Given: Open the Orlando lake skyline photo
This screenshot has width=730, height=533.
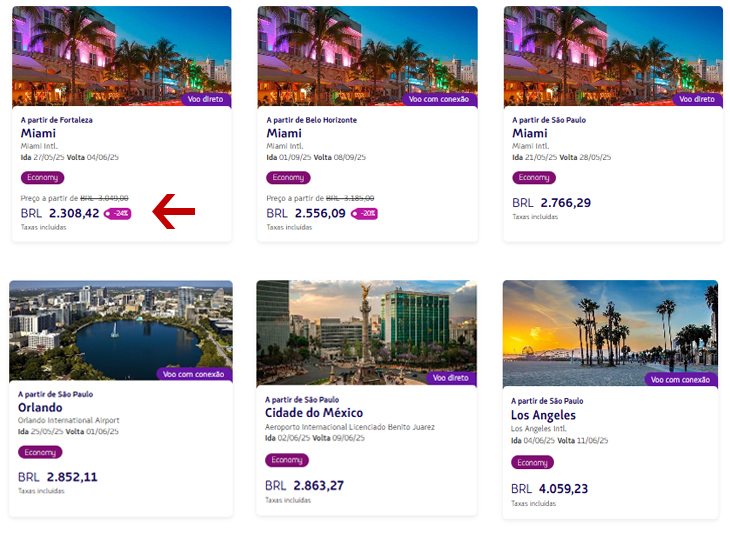Looking at the screenshot, I should pos(121,330).
